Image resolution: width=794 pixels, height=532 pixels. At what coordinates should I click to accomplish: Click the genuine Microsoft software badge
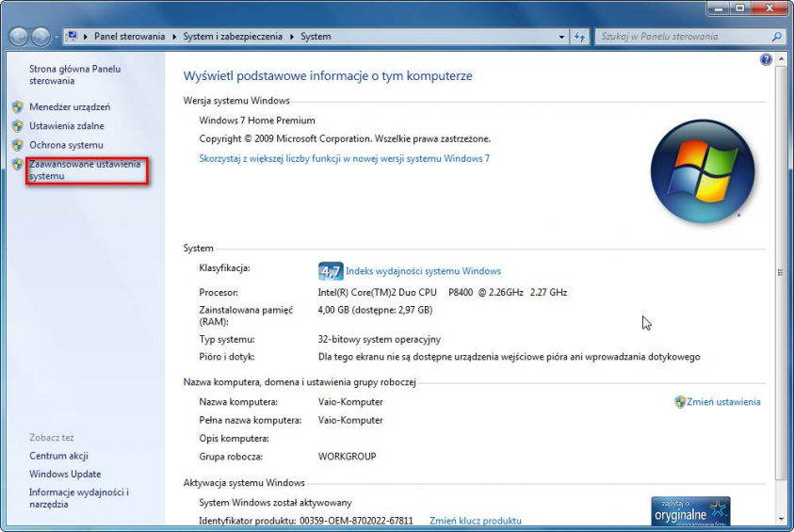coord(690,512)
